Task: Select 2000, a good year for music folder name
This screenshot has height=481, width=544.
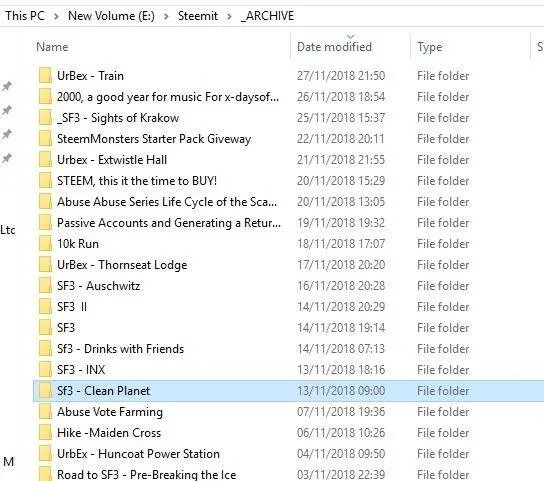Action: click(x=168, y=97)
